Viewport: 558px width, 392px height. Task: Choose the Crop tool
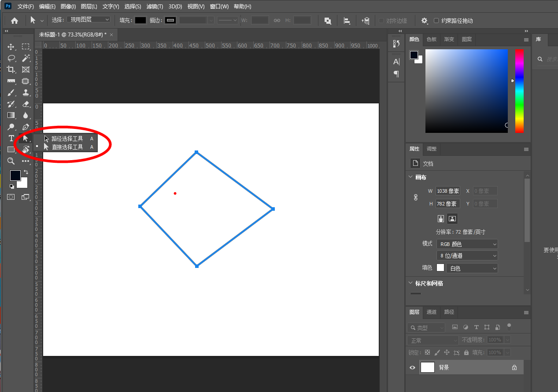pos(11,70)
